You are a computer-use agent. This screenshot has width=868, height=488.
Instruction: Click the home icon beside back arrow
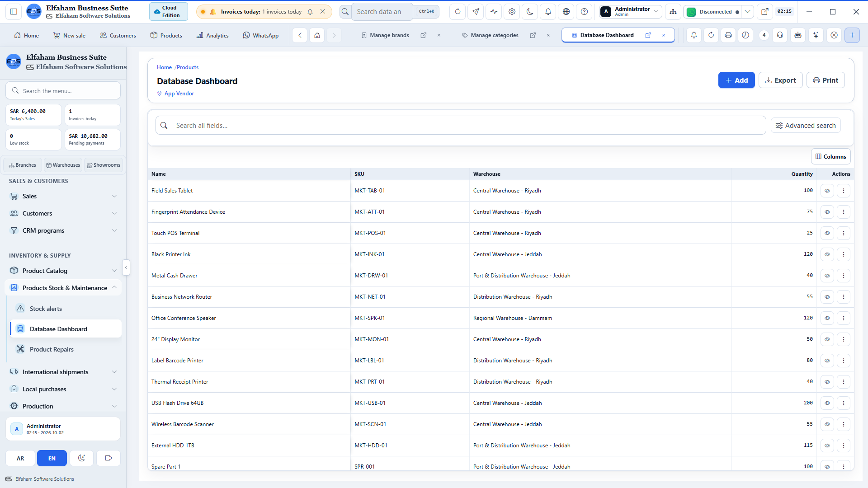click(317, 35)
